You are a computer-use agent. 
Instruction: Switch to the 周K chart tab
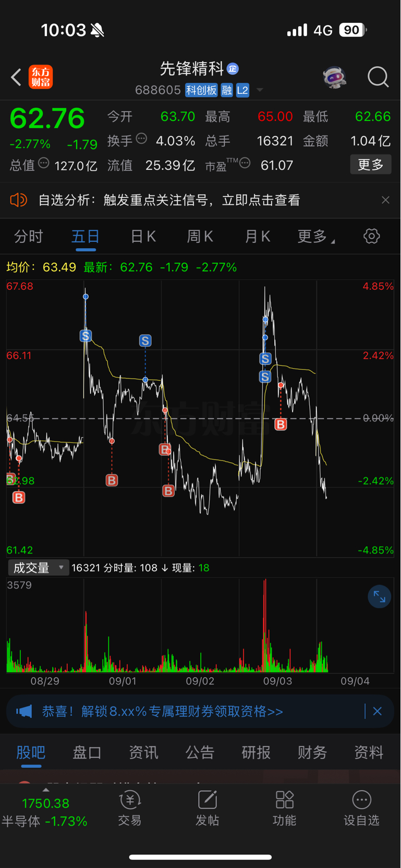point(200,237)
